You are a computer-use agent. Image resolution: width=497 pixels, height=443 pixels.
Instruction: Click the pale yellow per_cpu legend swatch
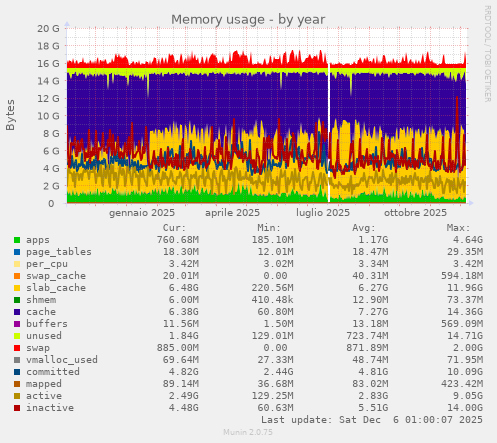pos(17,264)
